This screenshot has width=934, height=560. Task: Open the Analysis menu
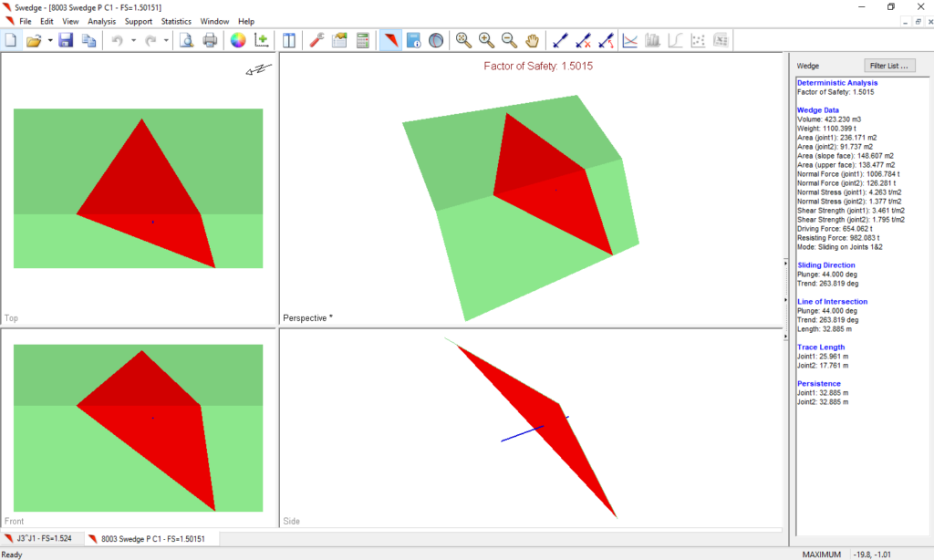(x=101, y=21)
